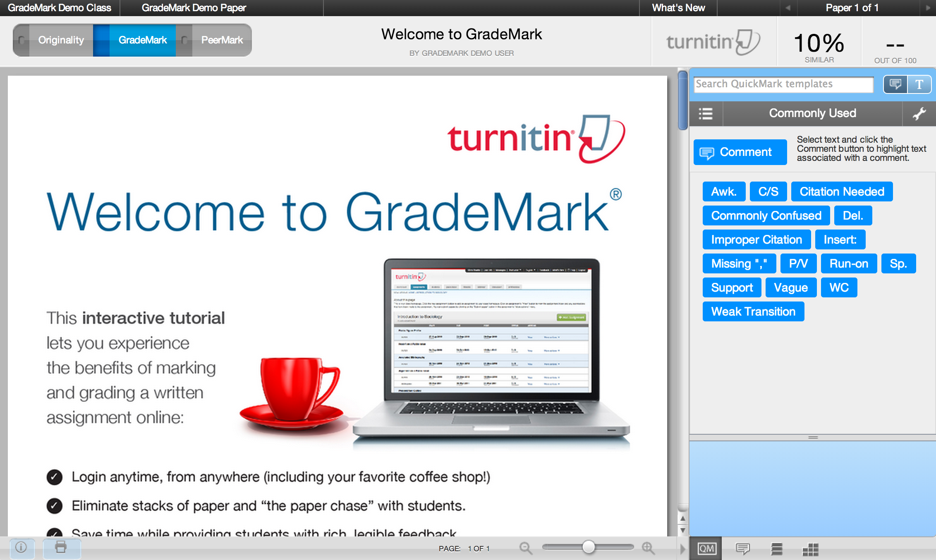Select the Insert: QuickMark

840,239
